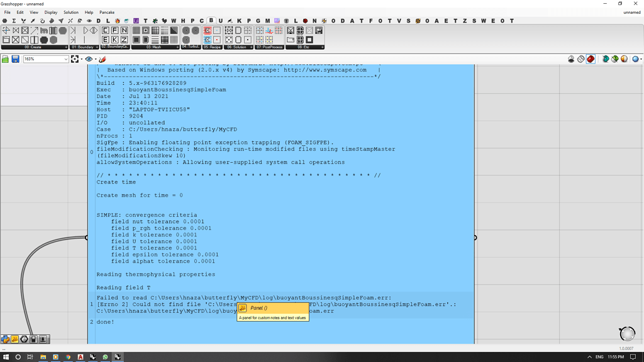
Task: Click the Windows Start button
Action: [x=6, y=357]
